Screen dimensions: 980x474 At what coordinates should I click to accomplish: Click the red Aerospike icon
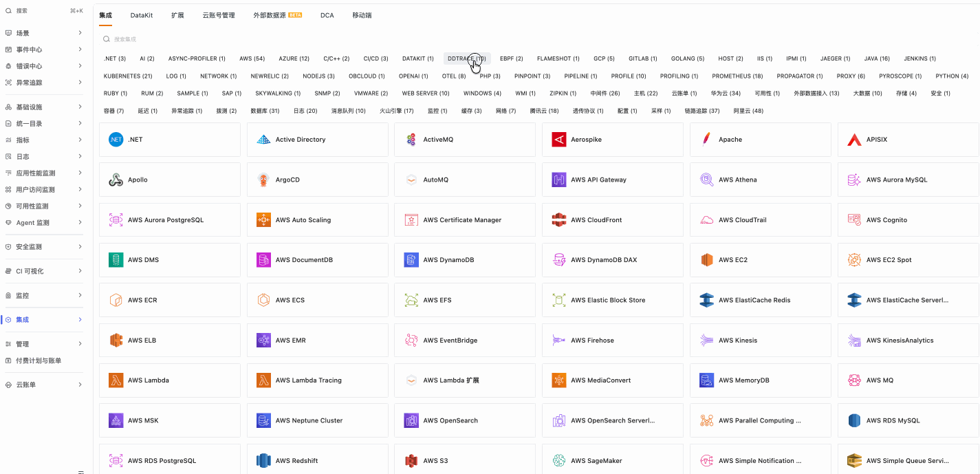click(559, 140)
